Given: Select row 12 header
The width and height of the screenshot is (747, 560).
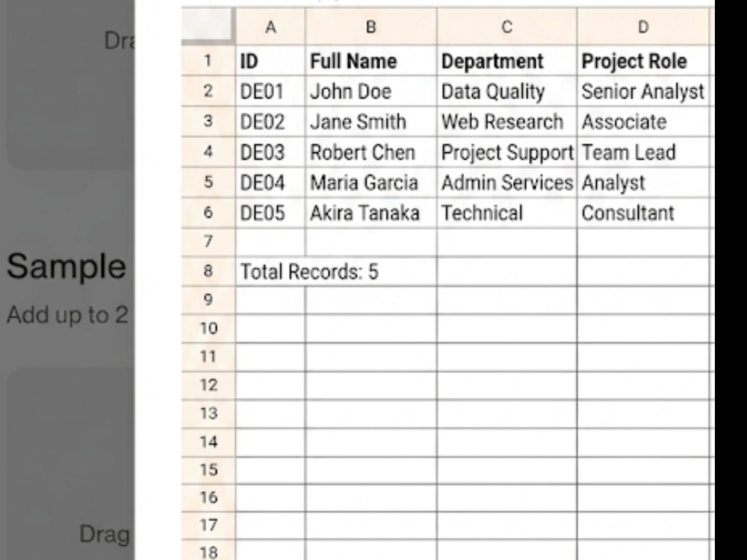Looking at the screenshot, I should [x=208, y=385].
